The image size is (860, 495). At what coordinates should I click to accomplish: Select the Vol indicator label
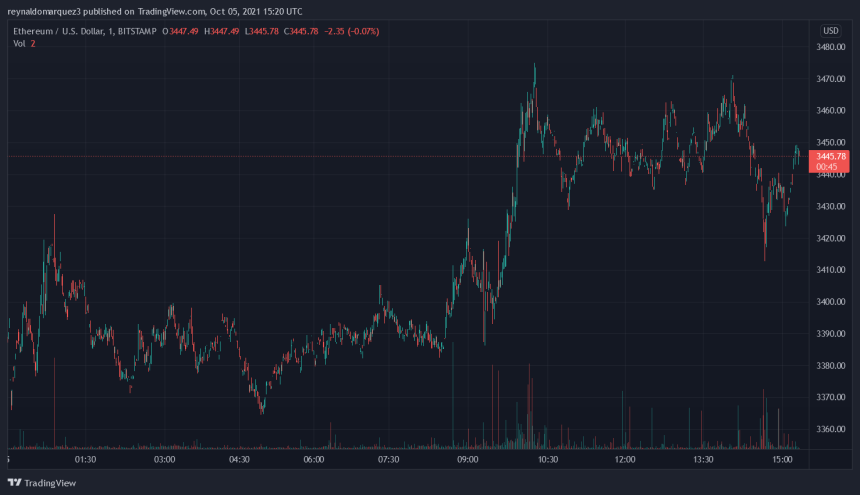18,44
